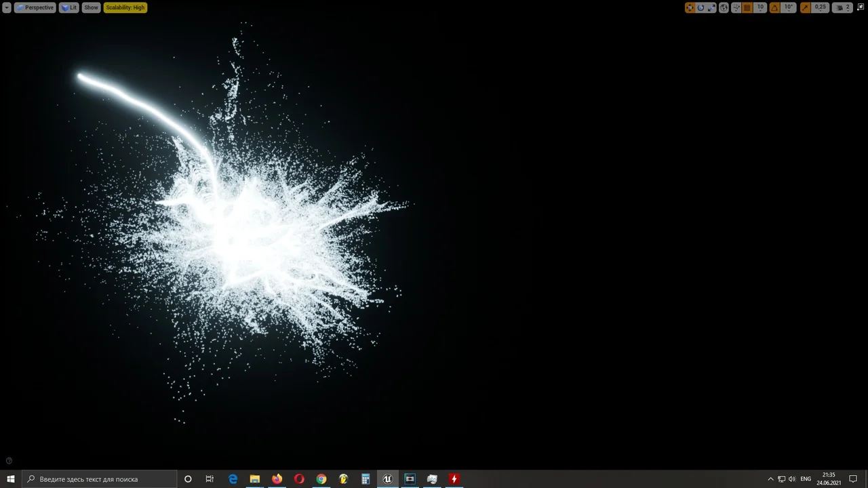Viewport: 868px width, 488px height.
Task: Click the Show flags button
Action: pos(91,7)
